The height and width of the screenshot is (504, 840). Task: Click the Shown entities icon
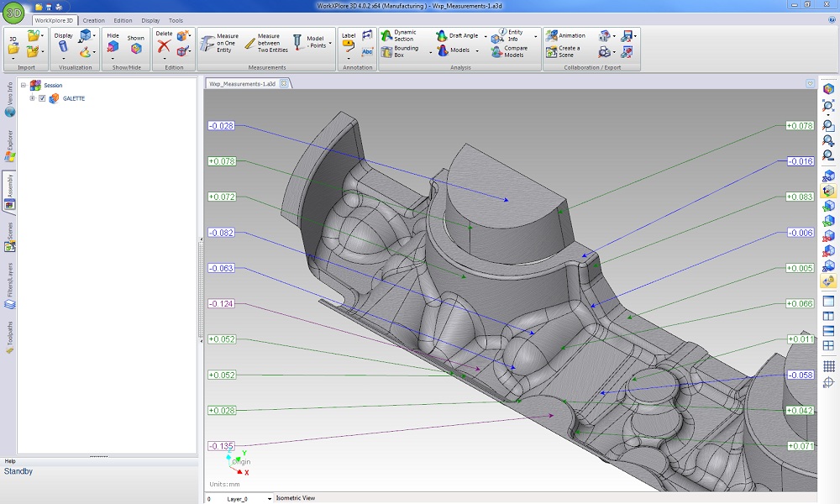135,48
